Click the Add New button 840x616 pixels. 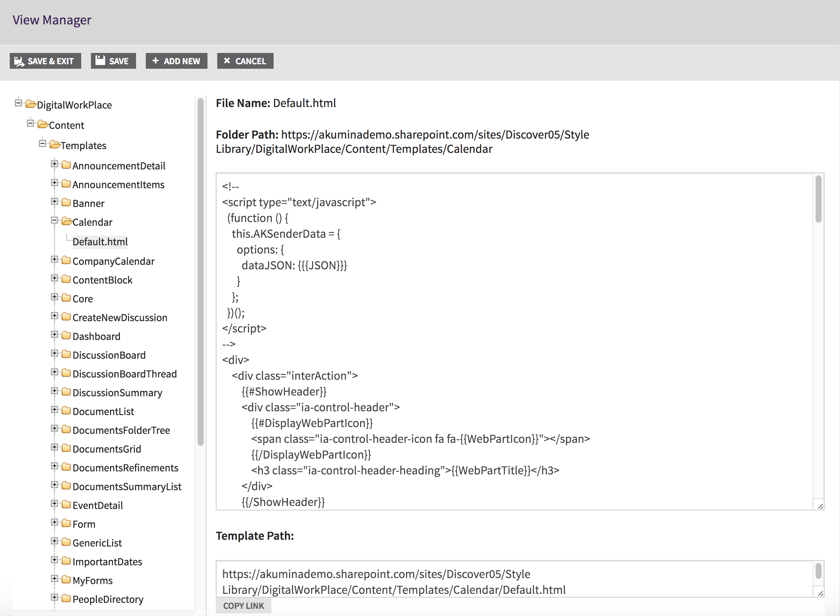(x=176, y=61)
